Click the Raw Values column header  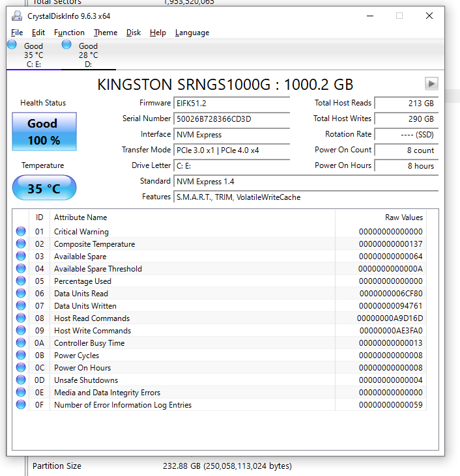pyautogui.click(x=381, y=217)
